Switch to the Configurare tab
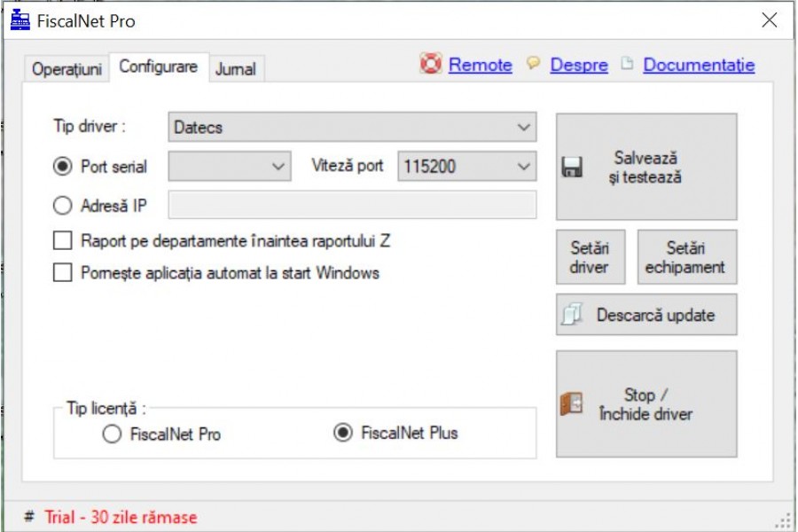Image resolution: width=798 pixels, height=532 pixels. point(159,66)
